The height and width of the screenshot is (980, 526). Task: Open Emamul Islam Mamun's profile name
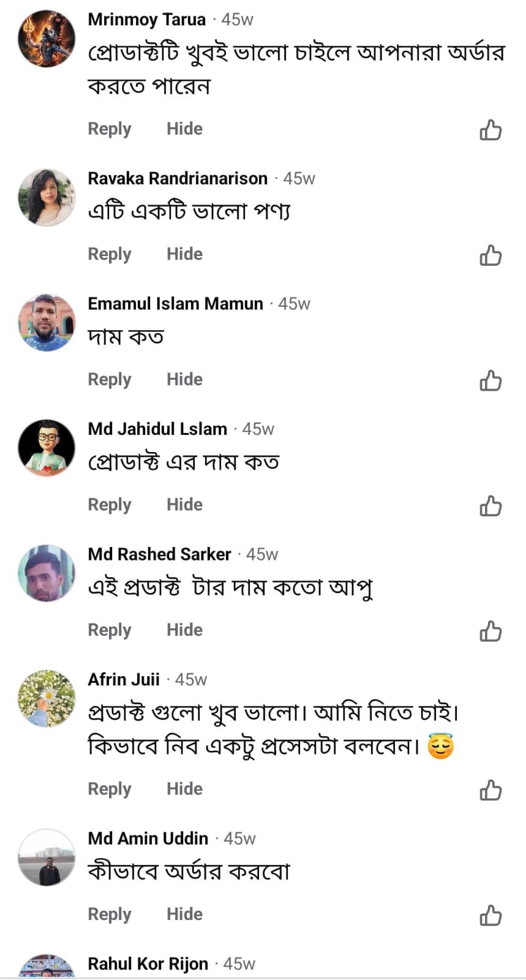(175, 304)
